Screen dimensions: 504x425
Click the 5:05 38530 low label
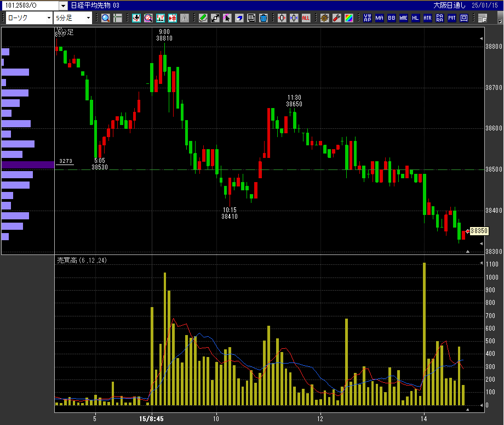[100, 164]
